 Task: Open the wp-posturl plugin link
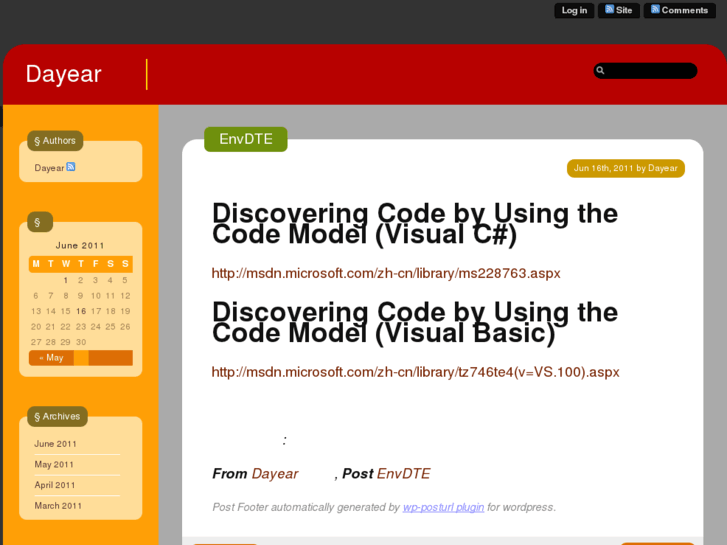point(443,507)
